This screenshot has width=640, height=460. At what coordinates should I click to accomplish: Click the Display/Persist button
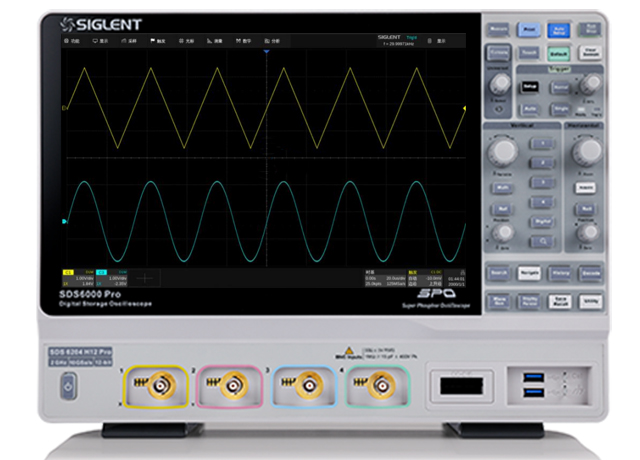(529, 302)
